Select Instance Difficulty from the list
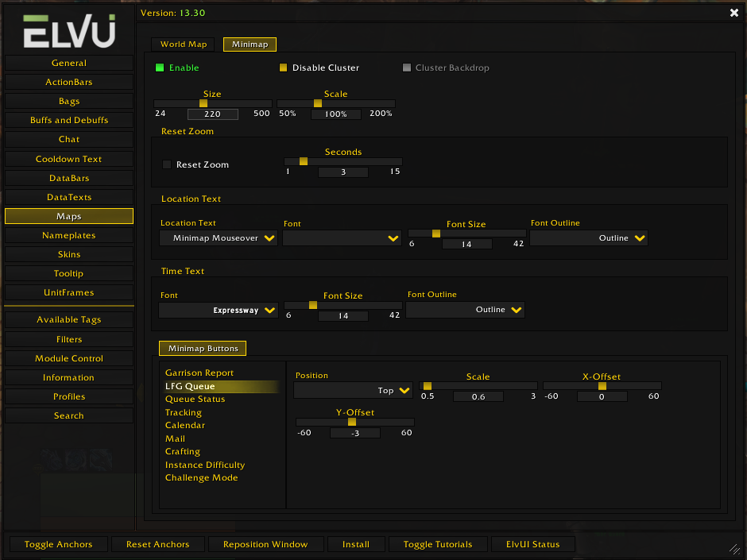Screen dimensions: 747x560 click(205, 465)
